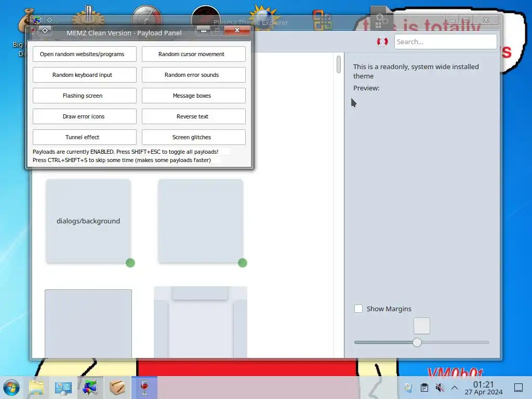Toggle the Message boxes payload
532x399 pixels.
point(193,96)
